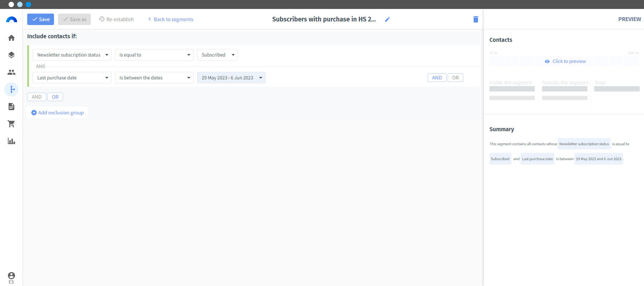Open the document page icon in the sidebar
Image resolution: width=644 pixels, height=286 pixels.
11,107
